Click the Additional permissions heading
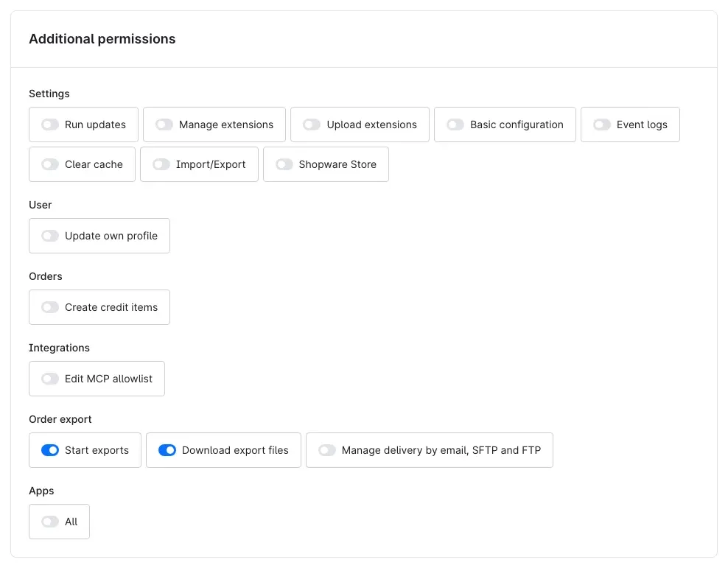 click(x=102, y=39)
